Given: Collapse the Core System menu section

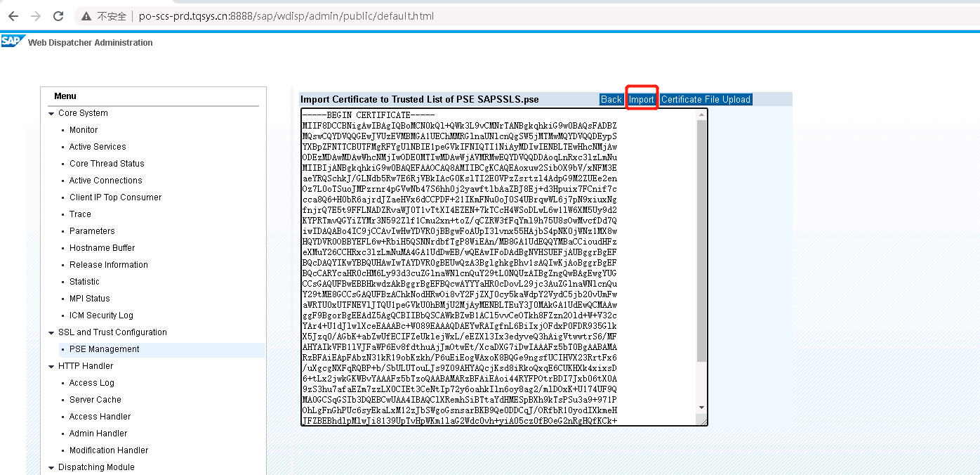Looking at the screenshot, I should pyautogui.click(x=51, y=113).
